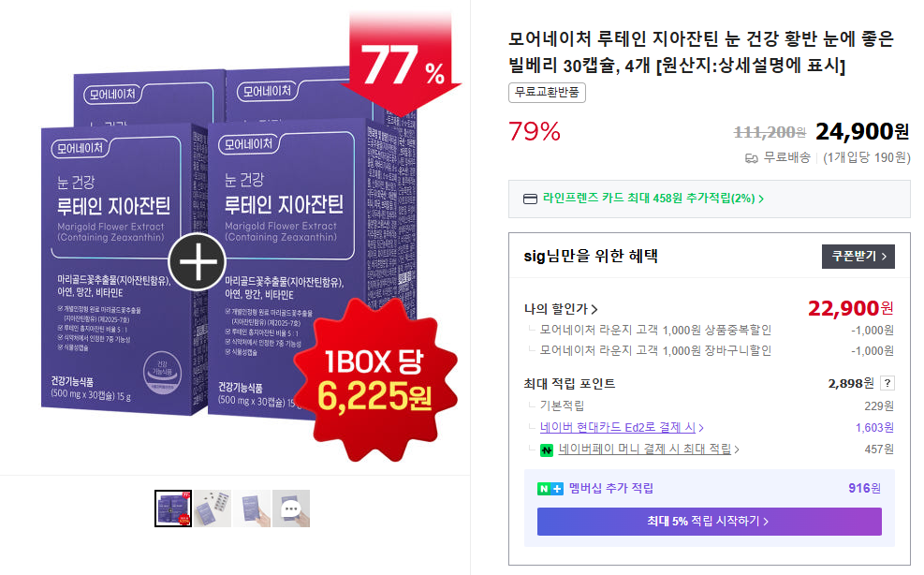Click the card icon beside 라인프렌즈 카드
This screenshot has height=575, width=924.
(x=530, y=199)
